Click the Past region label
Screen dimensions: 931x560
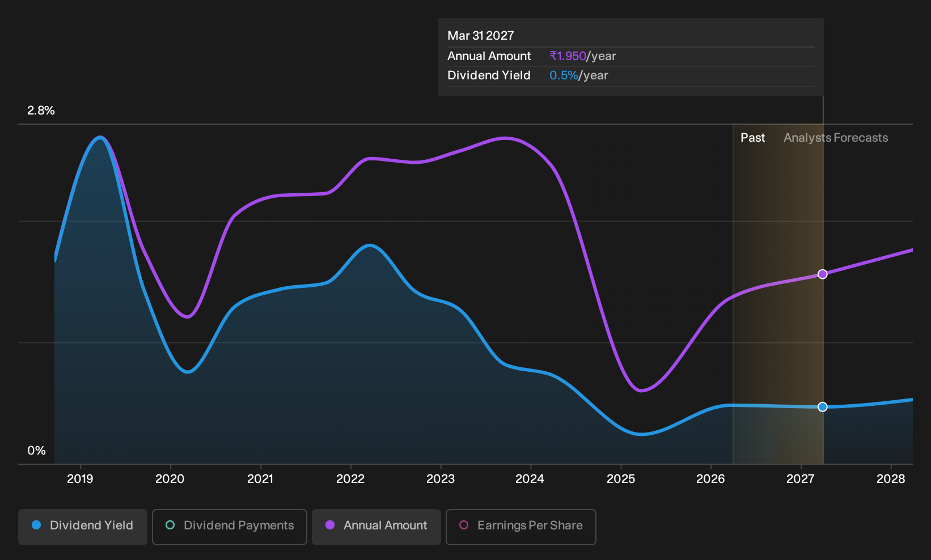753,138
